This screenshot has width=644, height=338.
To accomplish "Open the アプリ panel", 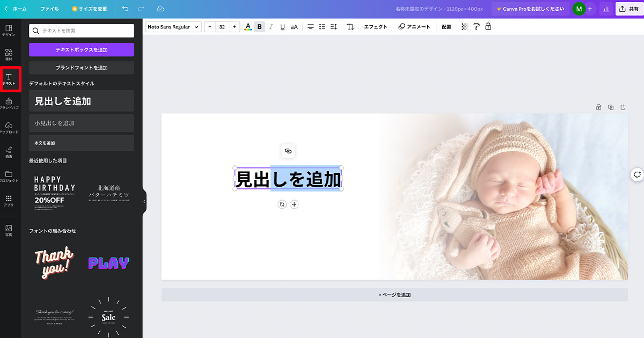I will (x=9, y=201).
